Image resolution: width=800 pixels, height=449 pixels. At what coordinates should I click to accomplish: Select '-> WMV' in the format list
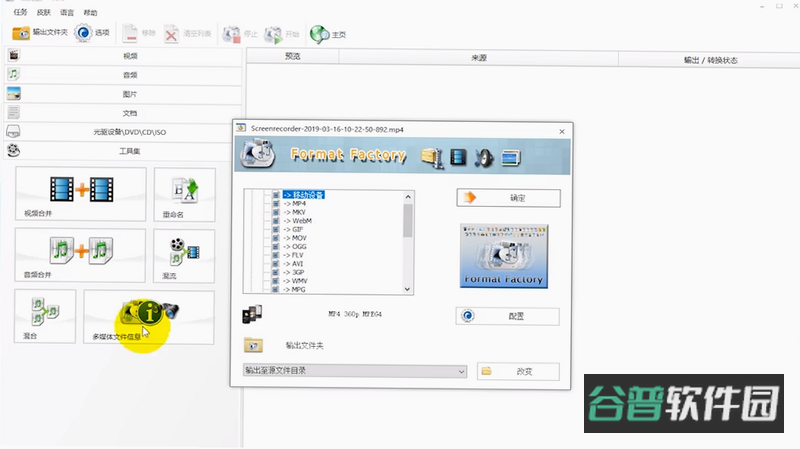[295, 281]
